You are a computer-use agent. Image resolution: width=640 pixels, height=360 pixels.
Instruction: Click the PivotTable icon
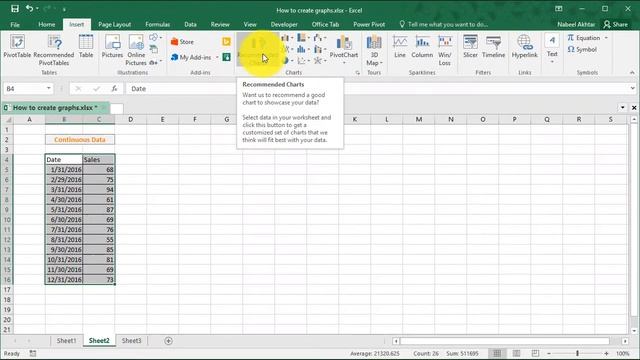click(17, 46)
